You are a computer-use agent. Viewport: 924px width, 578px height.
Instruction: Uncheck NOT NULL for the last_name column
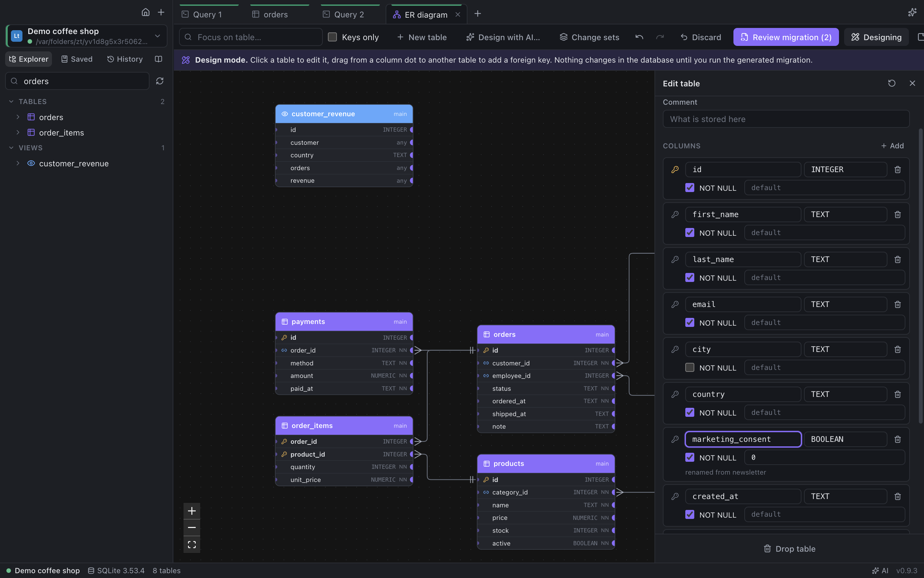coord(689,277)
